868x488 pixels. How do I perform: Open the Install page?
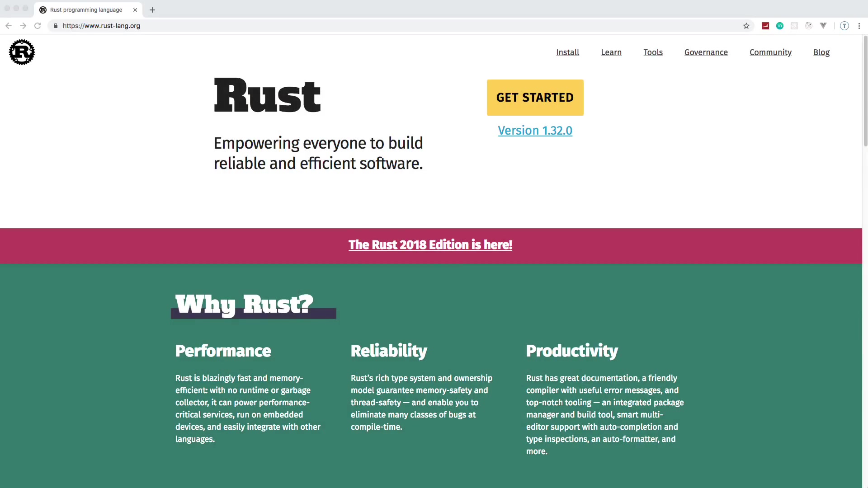[x=567, y=52]
